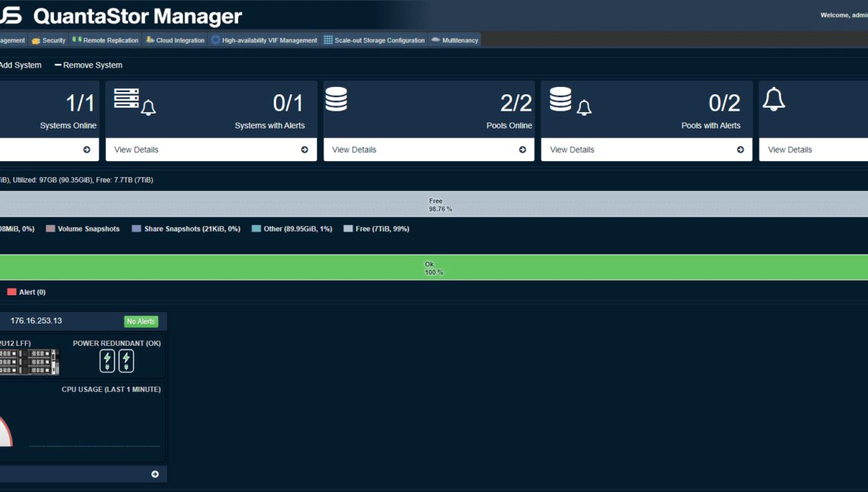Click the Volume Snapshots legend swatch

[x=50, y=229]
